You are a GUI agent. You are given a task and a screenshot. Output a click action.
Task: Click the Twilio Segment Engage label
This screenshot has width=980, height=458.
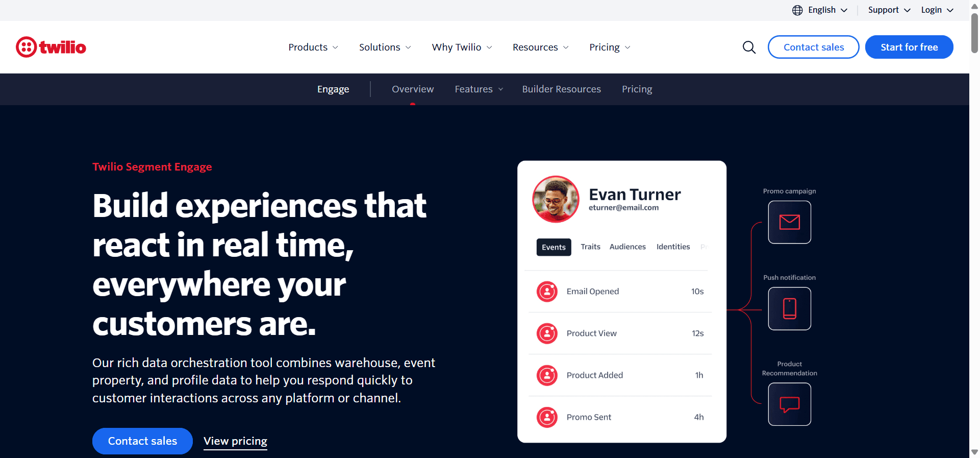click(x=152, y=167)
